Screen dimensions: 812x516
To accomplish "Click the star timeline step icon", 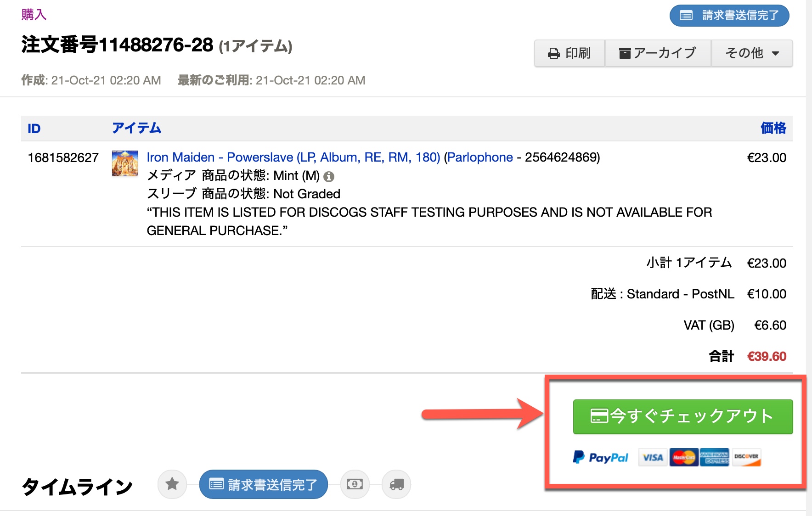I will point(172,484).
